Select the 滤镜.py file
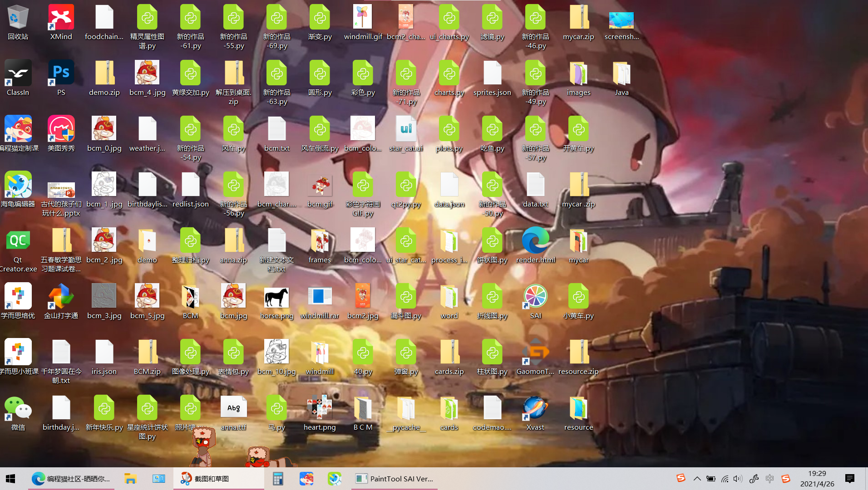 click(x=493, y=22)
